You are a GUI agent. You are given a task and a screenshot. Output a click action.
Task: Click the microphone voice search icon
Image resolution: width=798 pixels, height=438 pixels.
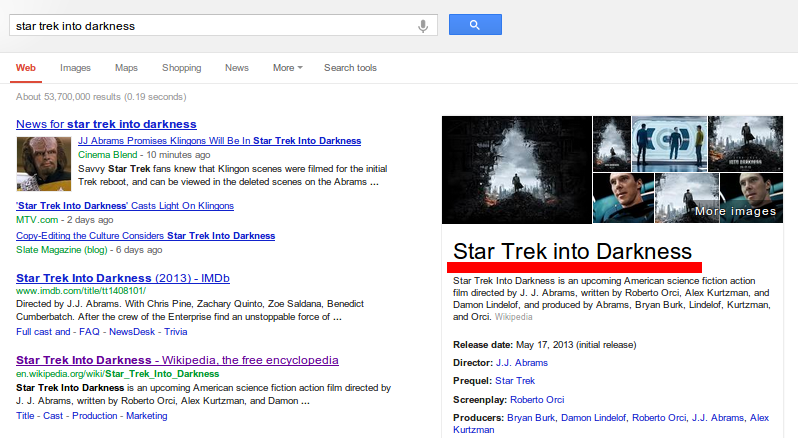(423, 25)
